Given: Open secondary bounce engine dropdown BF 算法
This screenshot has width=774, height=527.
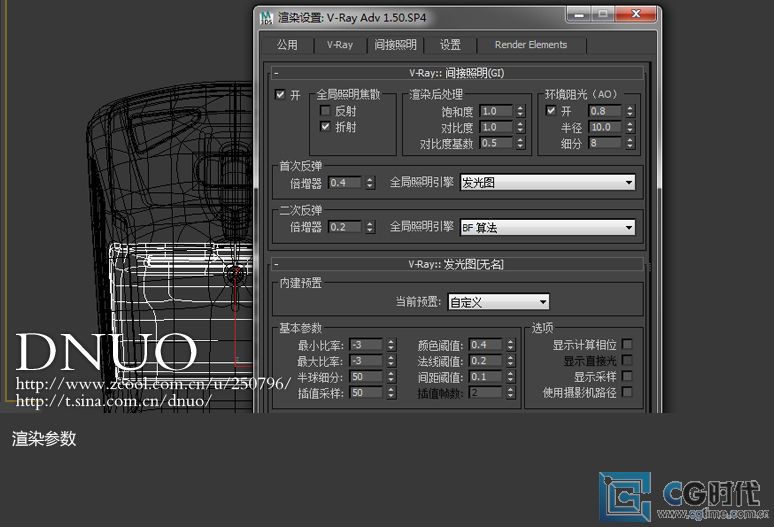Looking at the screenshot, I should tap(547, 227).
